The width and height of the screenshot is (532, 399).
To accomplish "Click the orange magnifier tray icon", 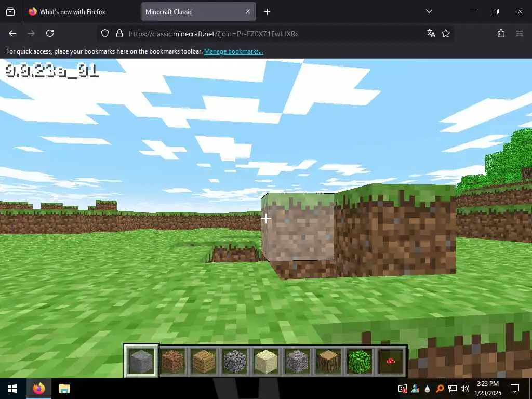I will (440, 389).
